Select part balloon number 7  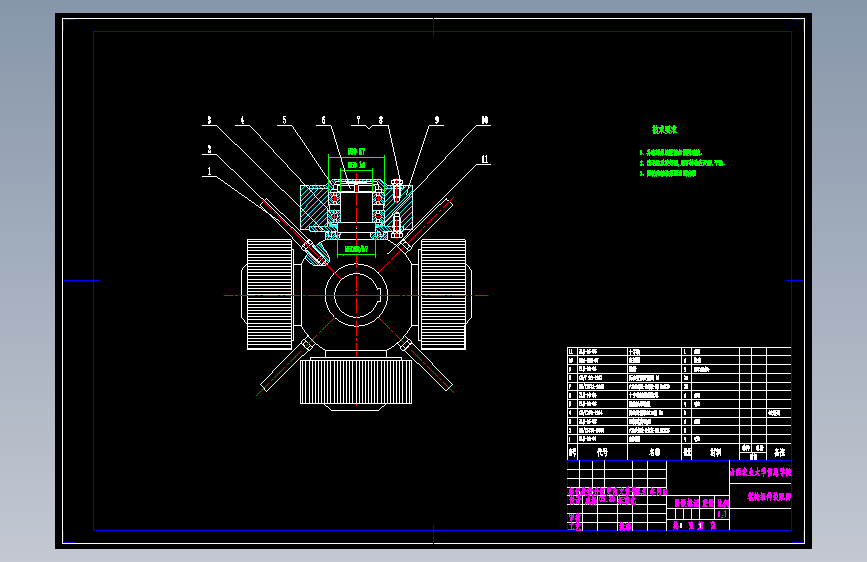(x=358, y=120)
